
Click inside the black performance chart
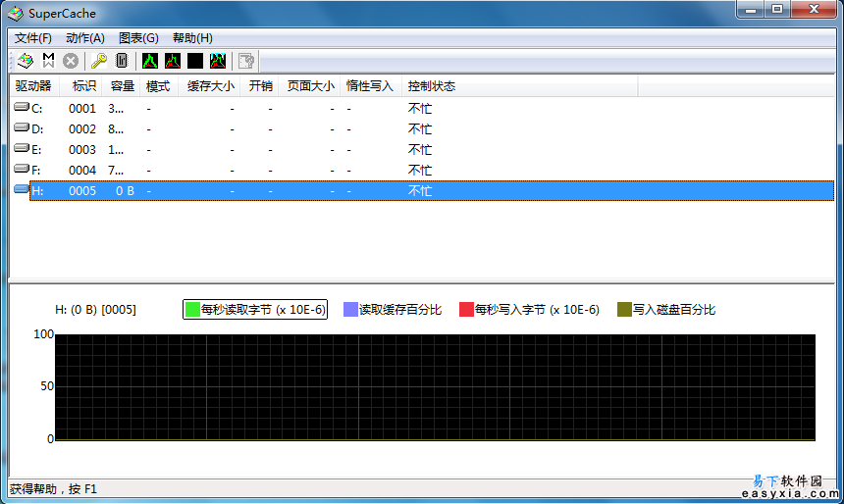(435, 387)
